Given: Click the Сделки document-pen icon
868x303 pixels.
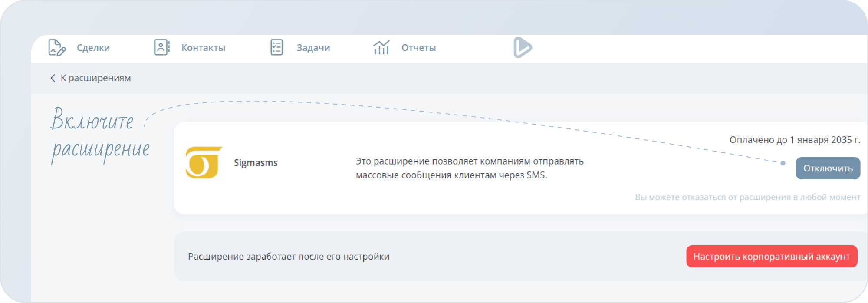Looking at the screenshot, I should 57,48.
